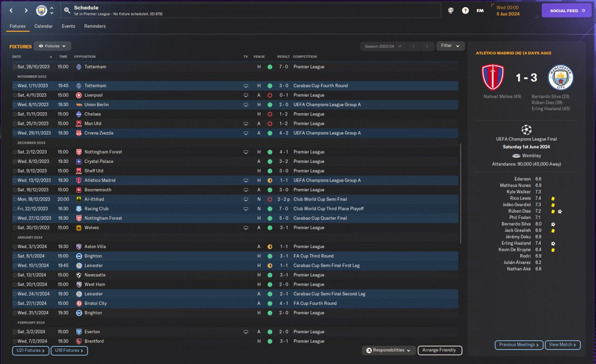The width and height of the screenshot is (596, 364).
Task: Click the Crvena Zvezda club badge
Action: tap(79, 133)
